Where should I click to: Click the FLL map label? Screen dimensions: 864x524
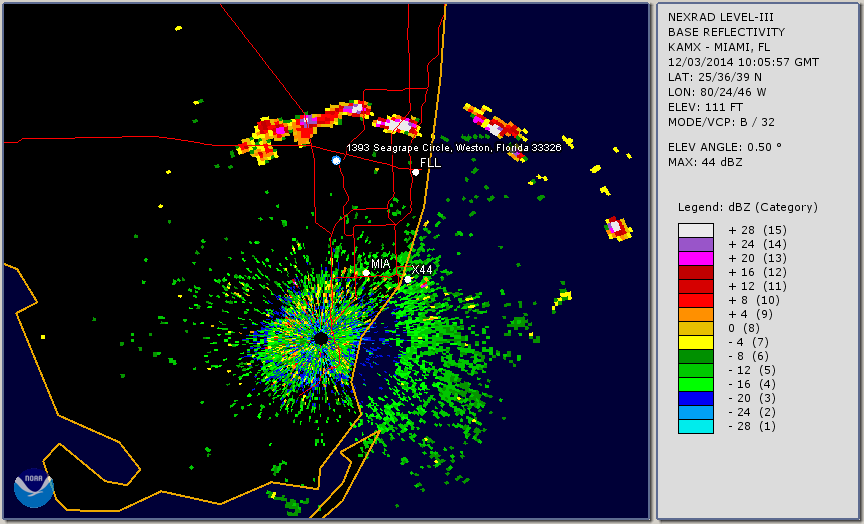pyautogui.click(x=430, y=163)
